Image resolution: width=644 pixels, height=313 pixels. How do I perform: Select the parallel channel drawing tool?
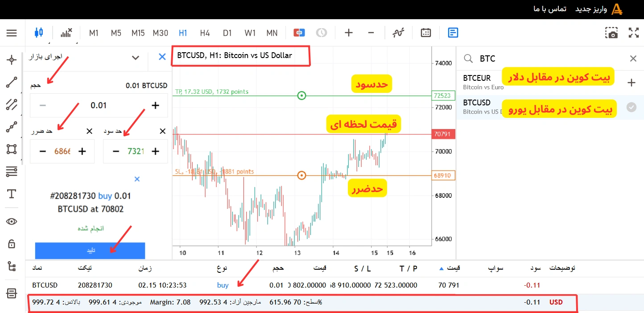[x=12, y=104]
